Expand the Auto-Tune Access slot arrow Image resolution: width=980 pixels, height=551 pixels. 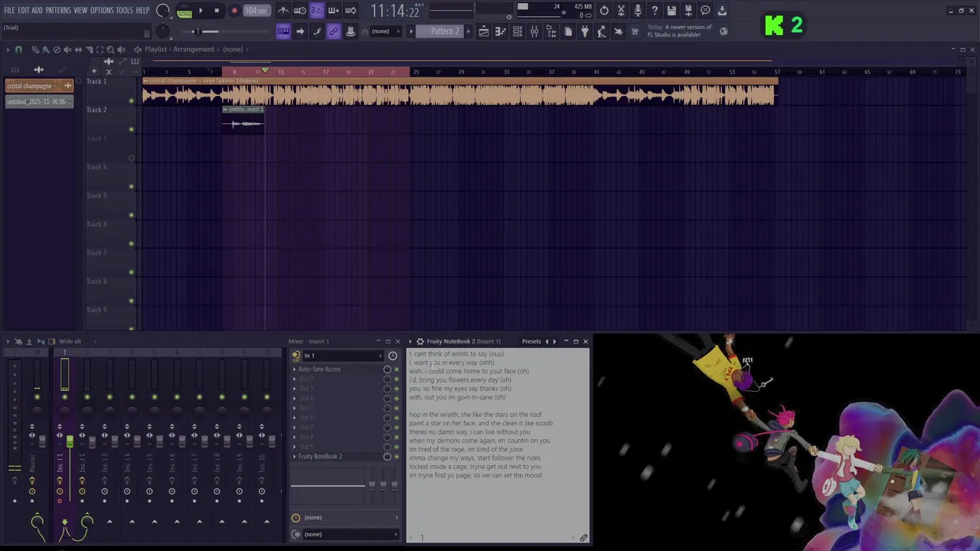[x=295, y=370]
